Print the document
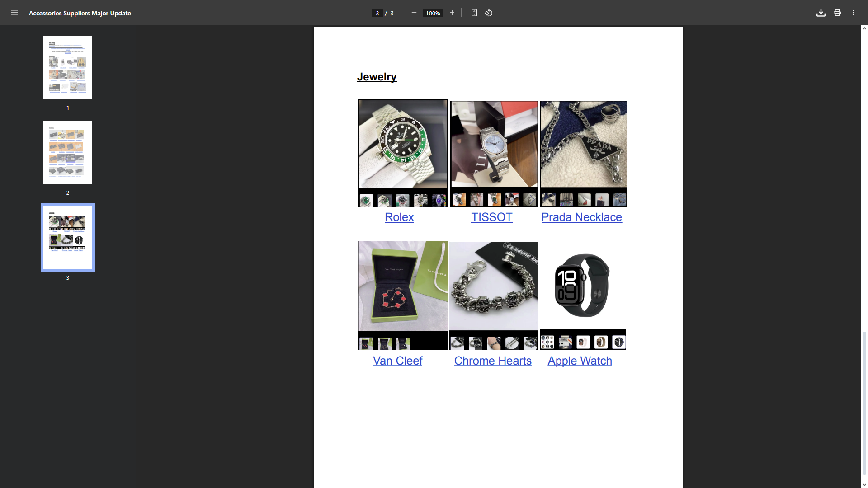The height and width of the screenshot is (488, 868). tap(837, 13)
